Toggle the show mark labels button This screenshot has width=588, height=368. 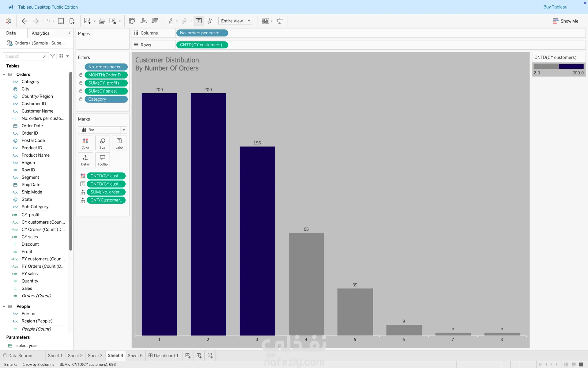coord(199,21)
